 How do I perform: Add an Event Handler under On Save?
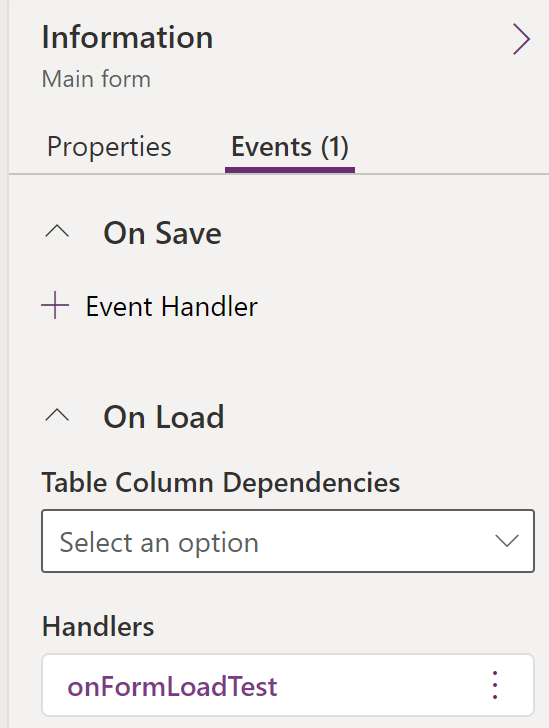[x=149, y=306]
